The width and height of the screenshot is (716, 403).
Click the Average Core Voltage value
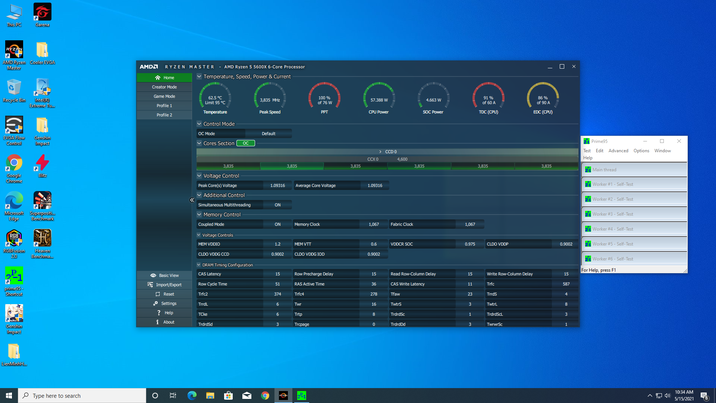(x=374, y=186)
